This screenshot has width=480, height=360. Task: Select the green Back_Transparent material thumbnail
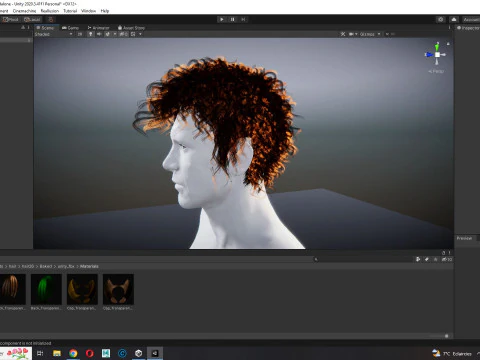[x=46, y=289]
